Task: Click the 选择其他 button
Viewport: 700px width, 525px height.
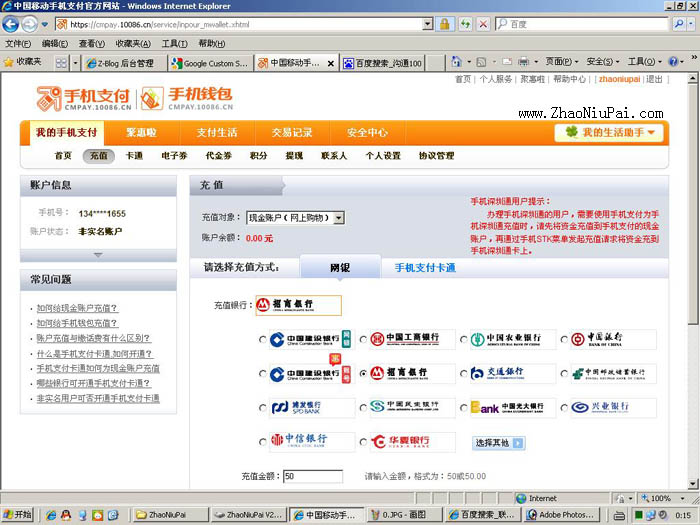Action: click(x=498, y=443)
